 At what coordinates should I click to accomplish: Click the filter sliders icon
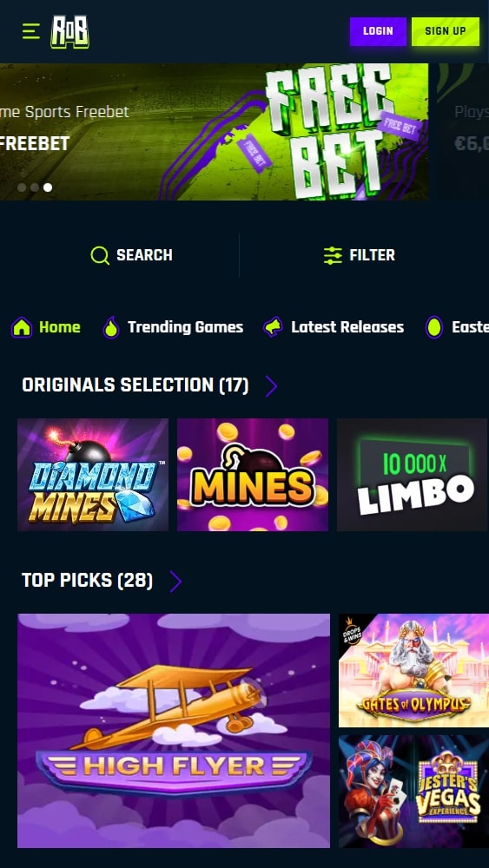click(333, 255)
